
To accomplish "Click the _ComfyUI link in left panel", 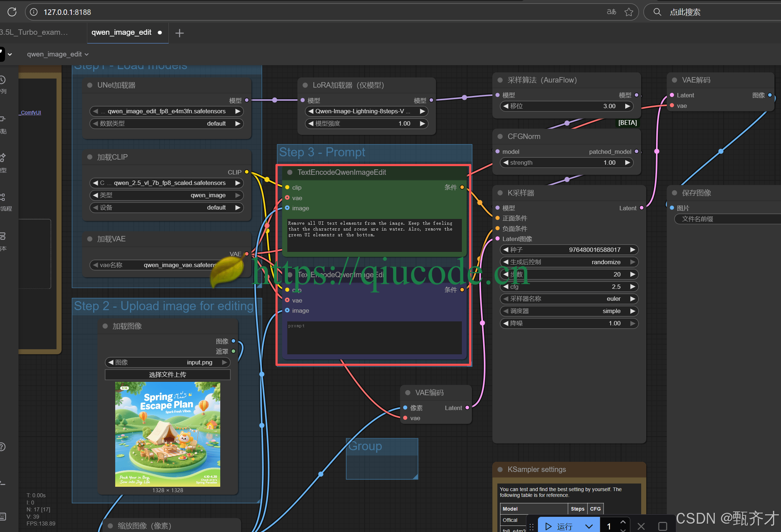I will pyautogui.click(x=30, y=113).
